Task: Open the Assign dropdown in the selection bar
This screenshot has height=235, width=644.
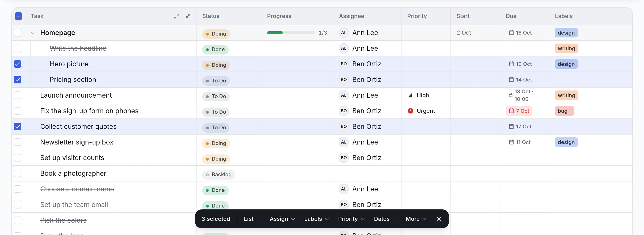Action: point(282,219)
